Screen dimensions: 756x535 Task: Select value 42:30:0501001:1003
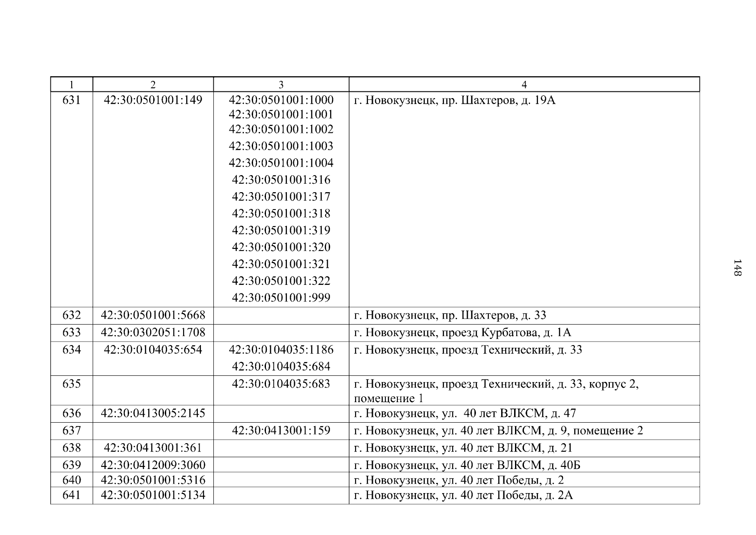[281, 146]
